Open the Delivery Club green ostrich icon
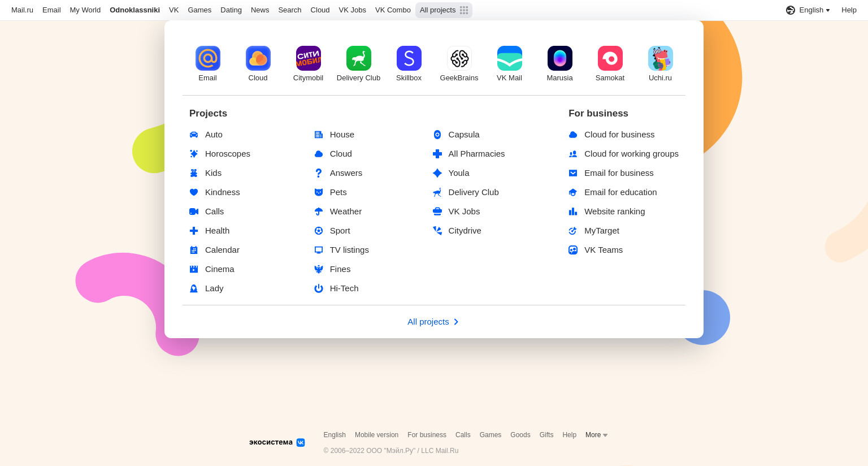The height and width of the screenshot is (466, 868). click(x=359, y=58)
